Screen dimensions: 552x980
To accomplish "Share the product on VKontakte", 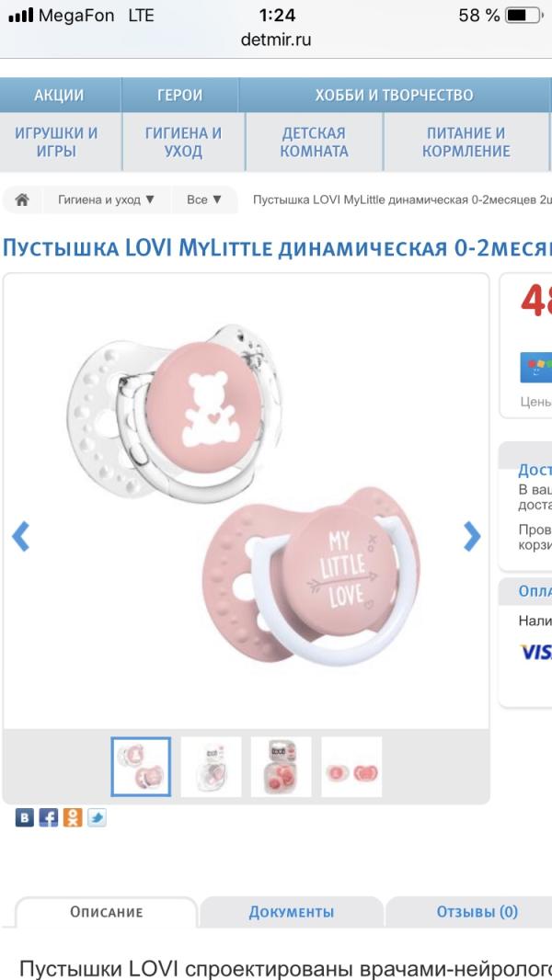I will [x=25, y=817].
